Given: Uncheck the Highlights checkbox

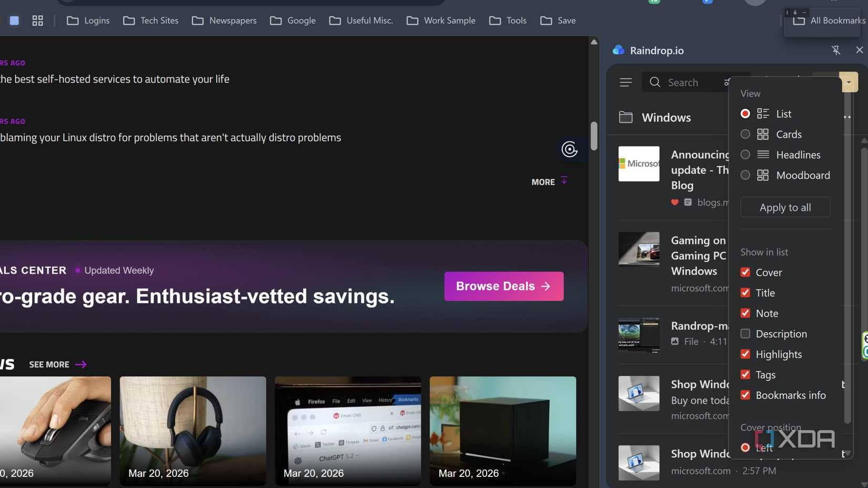Looking at the screenshot, I should tap(745, 354).
